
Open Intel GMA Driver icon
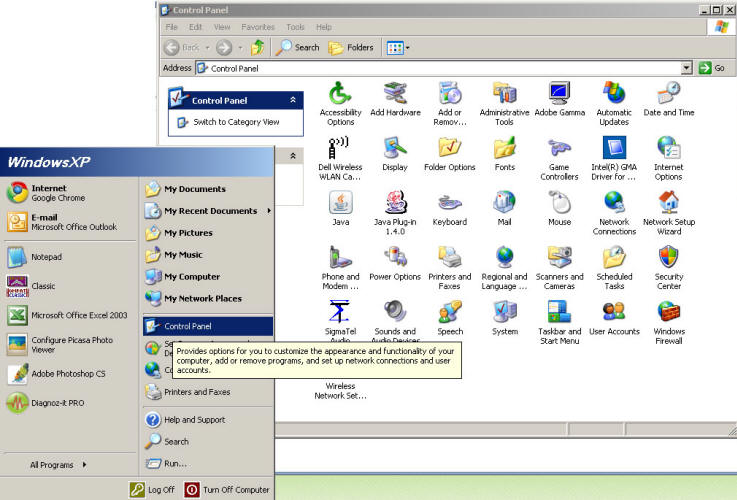click(614, 148)
